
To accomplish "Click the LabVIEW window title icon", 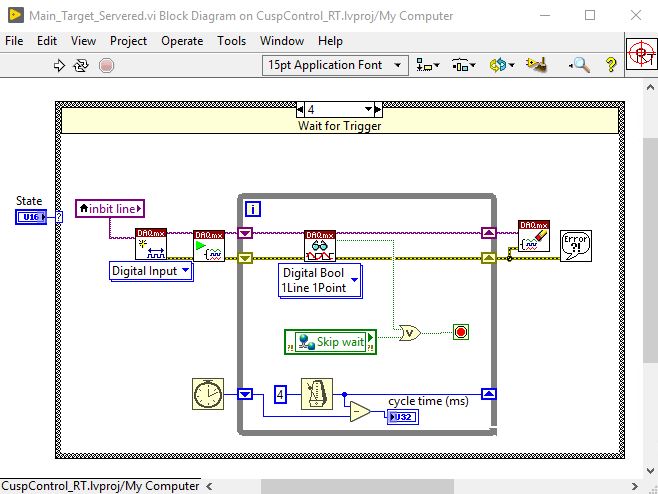I will pos(16,16).
